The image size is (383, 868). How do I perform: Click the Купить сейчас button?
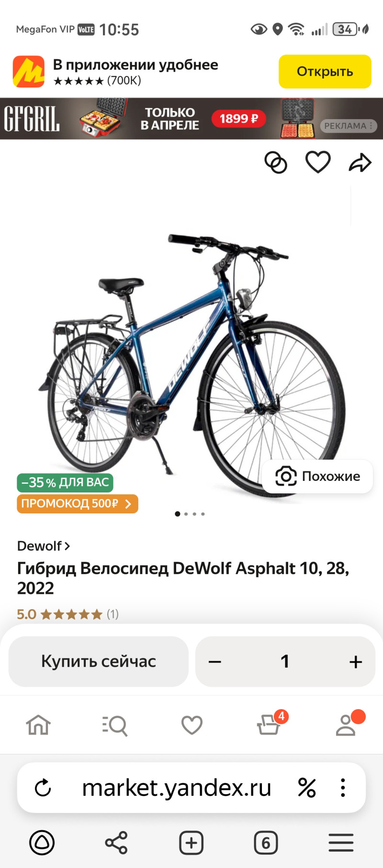(99, 661)
